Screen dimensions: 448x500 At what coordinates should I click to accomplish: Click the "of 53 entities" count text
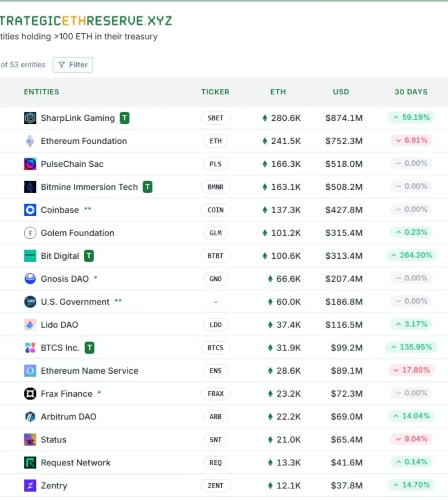point(23,65)
